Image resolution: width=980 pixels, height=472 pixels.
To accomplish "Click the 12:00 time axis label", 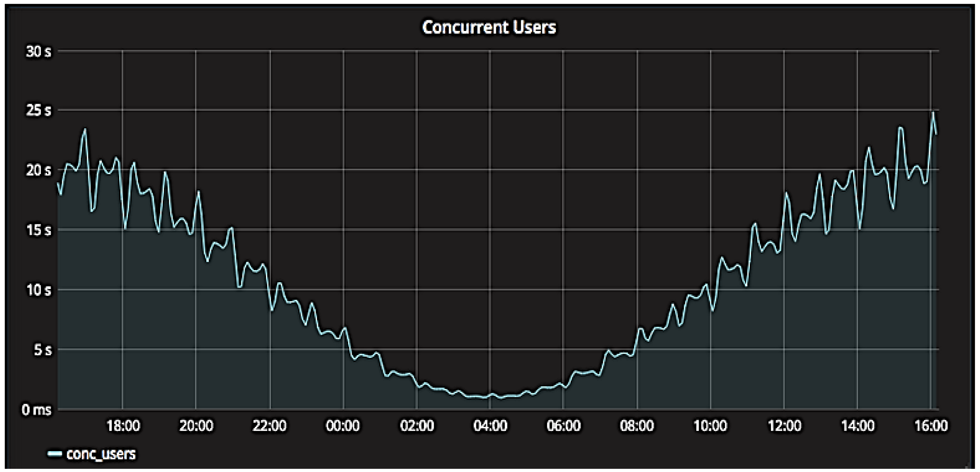I will pyautogui.click(x=784, y=425).
